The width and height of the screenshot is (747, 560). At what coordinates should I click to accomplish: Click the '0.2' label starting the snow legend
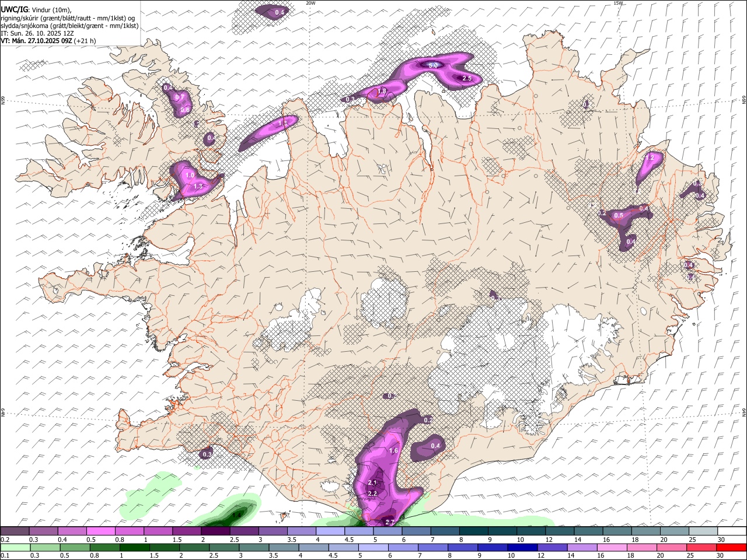point(4,540)
